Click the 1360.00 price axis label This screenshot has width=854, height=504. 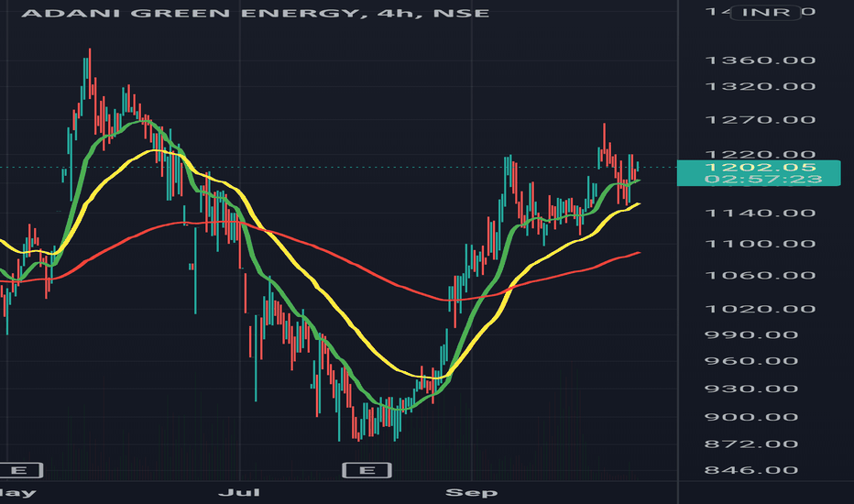761,60
